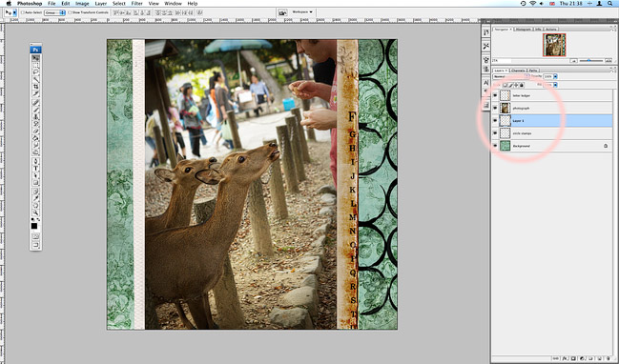
Task: Zoom out using Navigator small mountains button
Action: coord(573,61)
